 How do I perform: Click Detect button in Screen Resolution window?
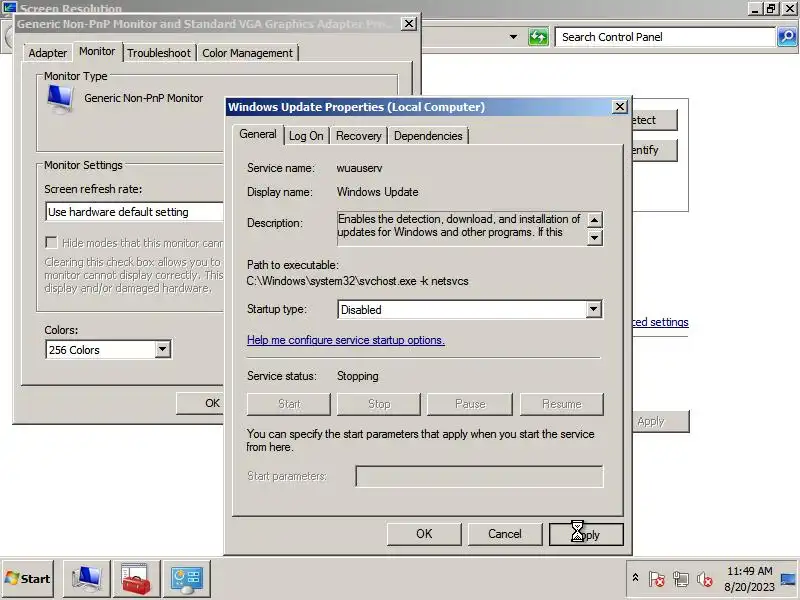[x=655, y=120]
